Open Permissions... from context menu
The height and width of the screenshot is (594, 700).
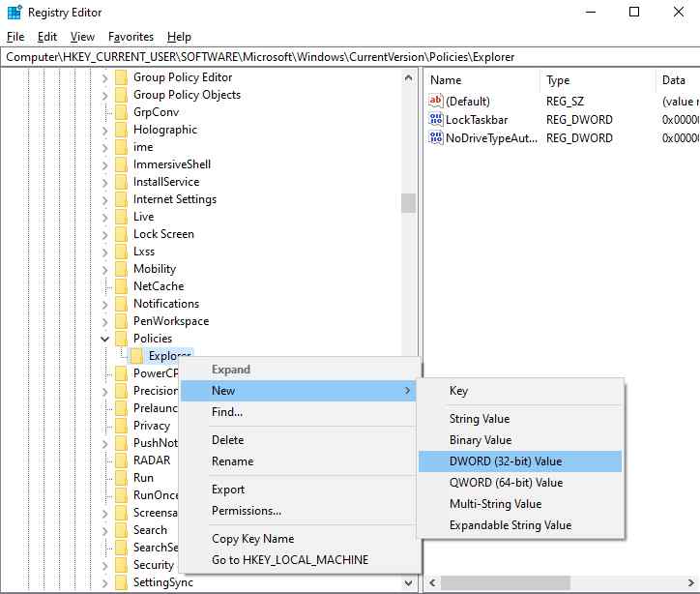pos(299,511)
